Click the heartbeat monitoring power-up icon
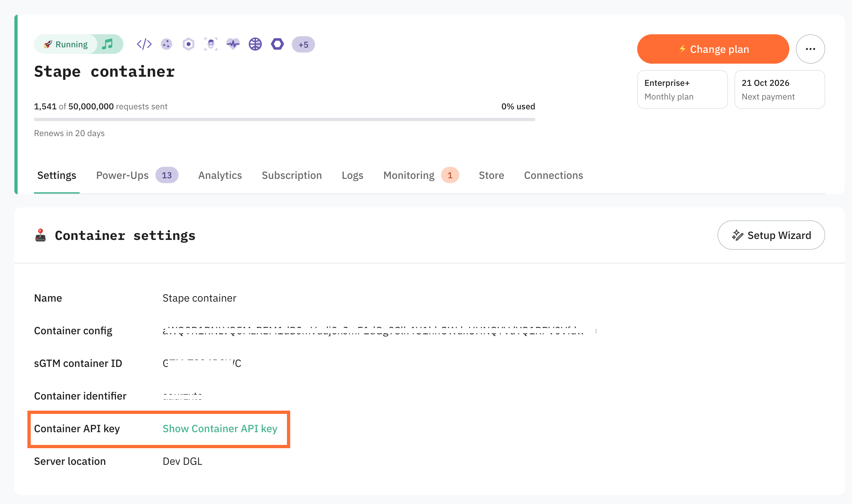Screen dimensions: 852x504 click(x=233, y=44)
